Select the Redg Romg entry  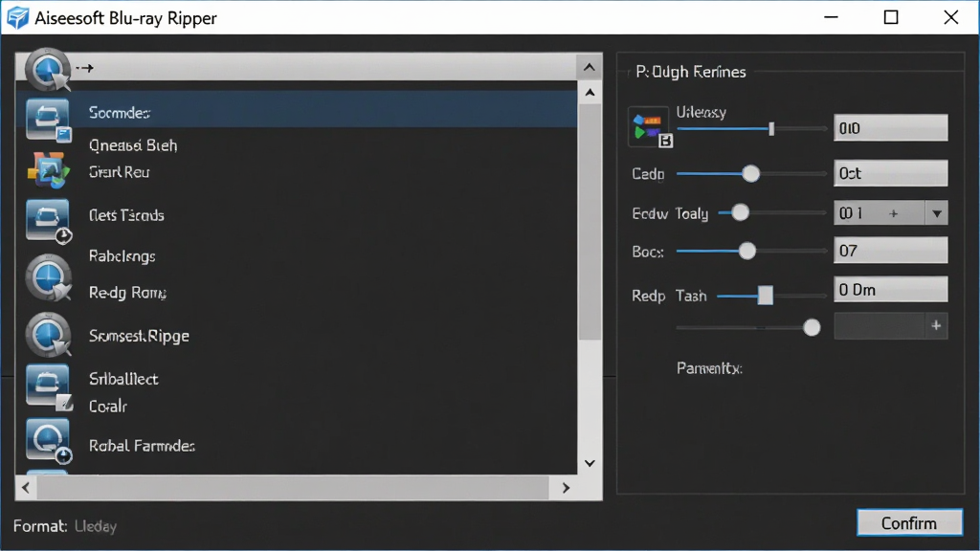pos(127,293)
